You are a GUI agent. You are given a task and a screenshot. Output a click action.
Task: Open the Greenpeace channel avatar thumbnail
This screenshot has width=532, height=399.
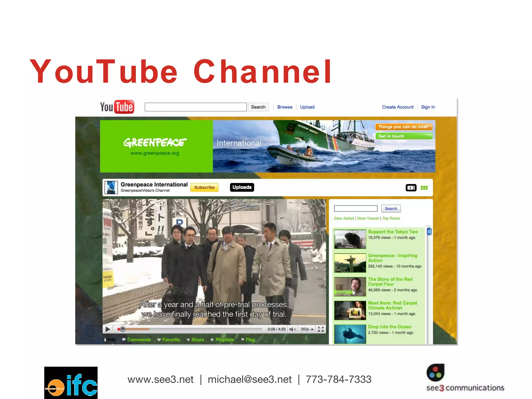[111, 187]
